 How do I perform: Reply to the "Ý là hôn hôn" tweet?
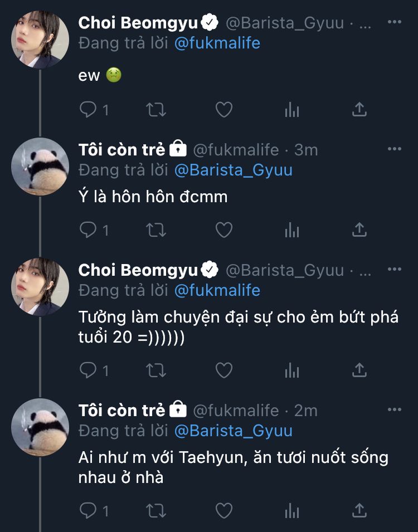point(88,230)
